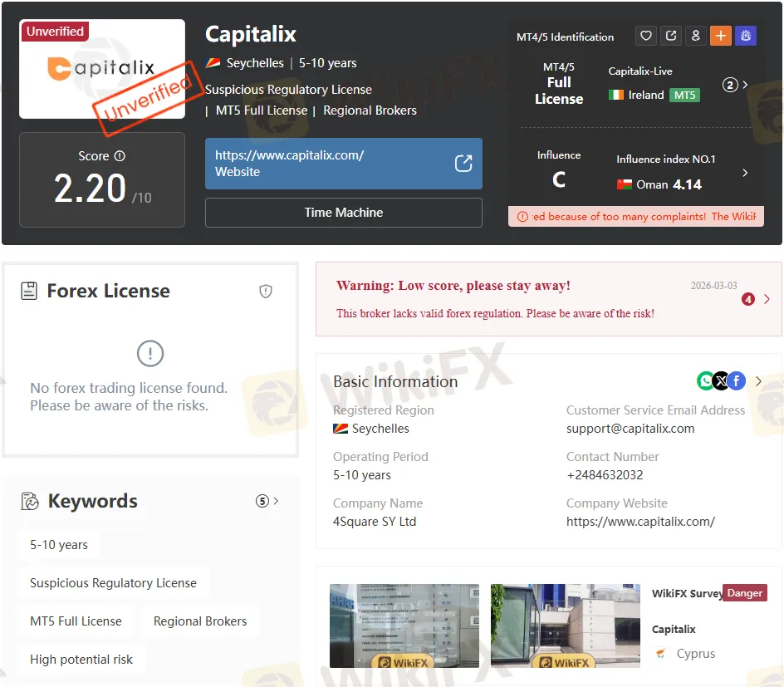Image resolution: width=784 pixels, height=687 pixels.
Task: Click the Capitalix logo image
Action: 102,69
